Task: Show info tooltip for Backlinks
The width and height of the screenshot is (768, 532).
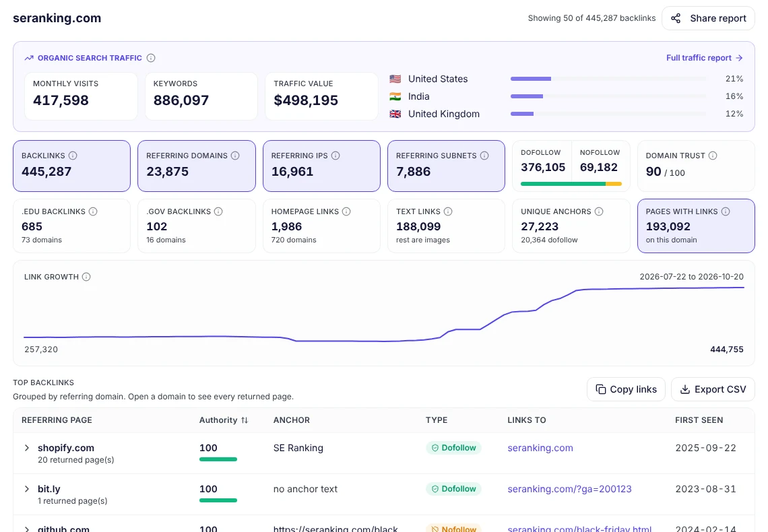Action: point(73,156)
